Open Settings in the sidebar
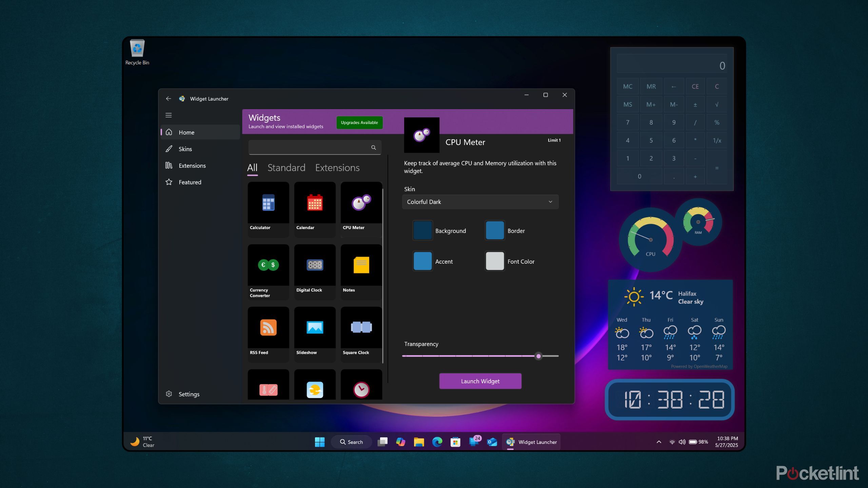Screen dimensions: 868x488 pos(200,394)
